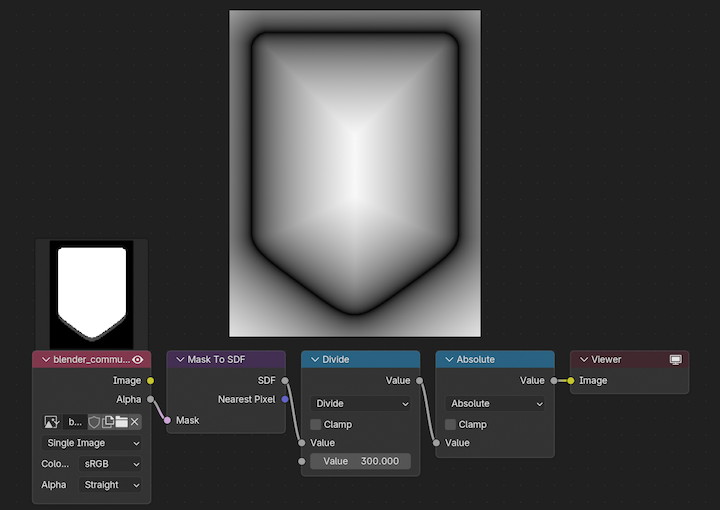Enable Clamp on the Absolute node
Viewport: 720px width, 510px height.
pos(451,424)
